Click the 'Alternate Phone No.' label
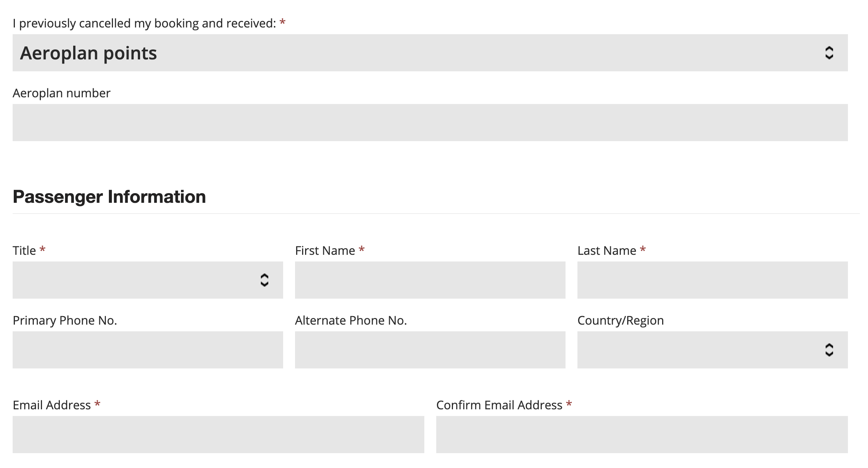This screenshot has width=868, height=468. (351, 321)
